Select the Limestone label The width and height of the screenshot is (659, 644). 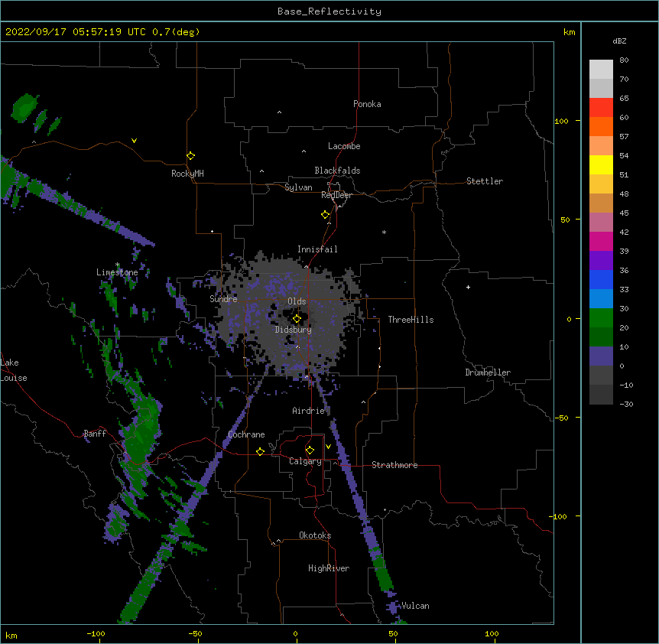pos(117,272)
